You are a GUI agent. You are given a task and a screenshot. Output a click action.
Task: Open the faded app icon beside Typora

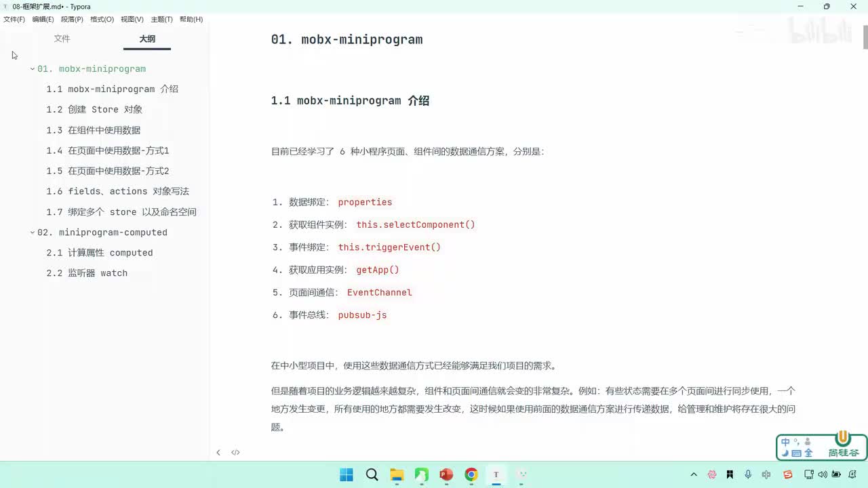[x=521, y=474]
